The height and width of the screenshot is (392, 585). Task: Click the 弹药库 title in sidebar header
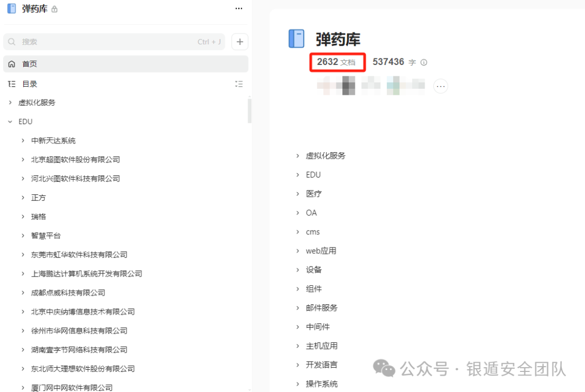(35, 9)
